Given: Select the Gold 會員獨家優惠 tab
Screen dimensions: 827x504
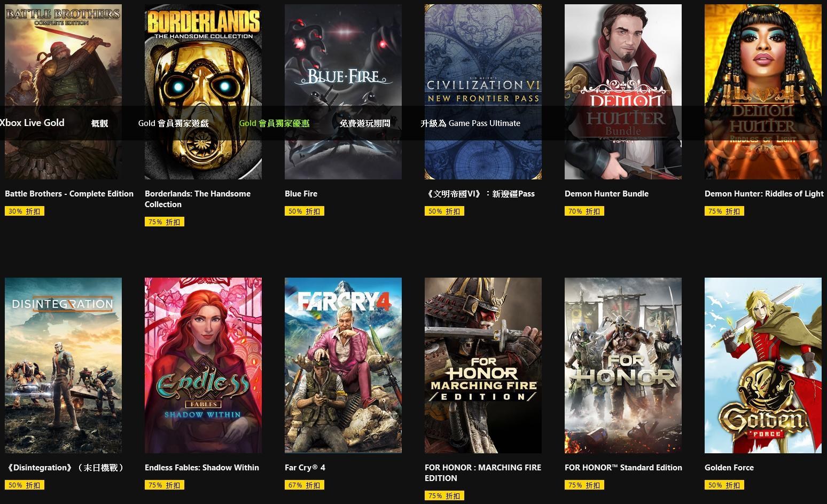Looking at the screenshot, I should coord(274,123).
